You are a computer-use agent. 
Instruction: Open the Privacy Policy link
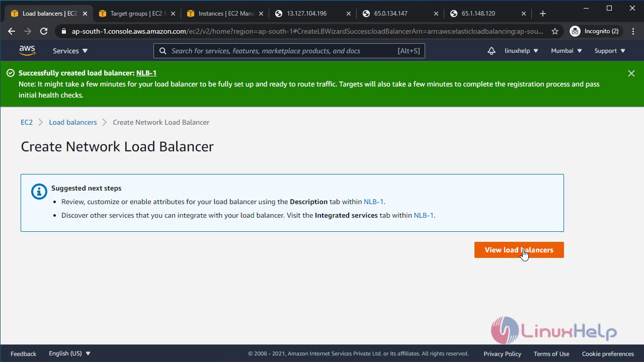point(502,354)
